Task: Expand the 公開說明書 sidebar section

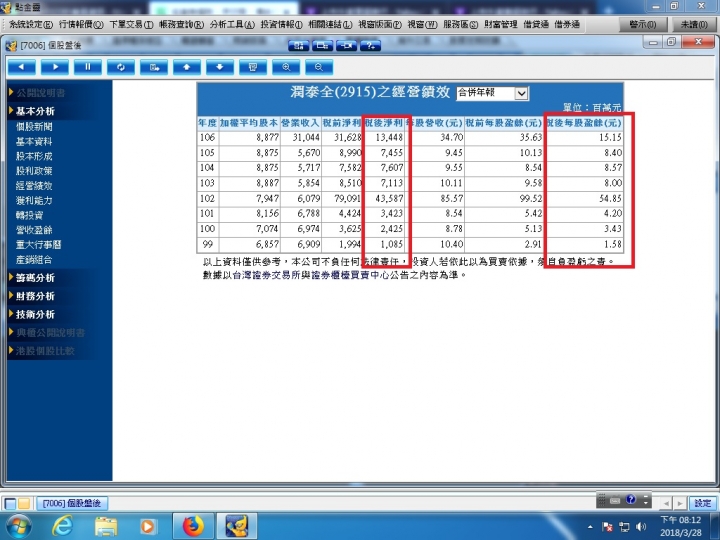Action: 40,93
